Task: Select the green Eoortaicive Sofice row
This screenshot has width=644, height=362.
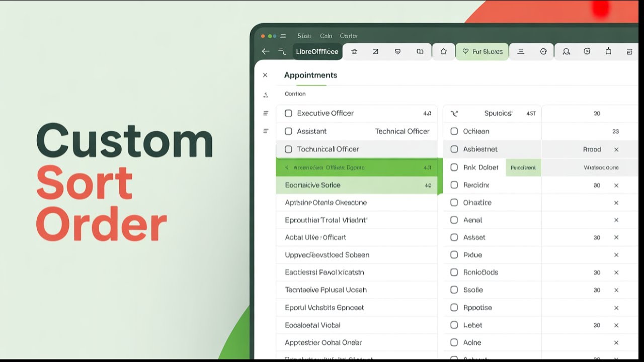Action: click(x=357, y=185)
